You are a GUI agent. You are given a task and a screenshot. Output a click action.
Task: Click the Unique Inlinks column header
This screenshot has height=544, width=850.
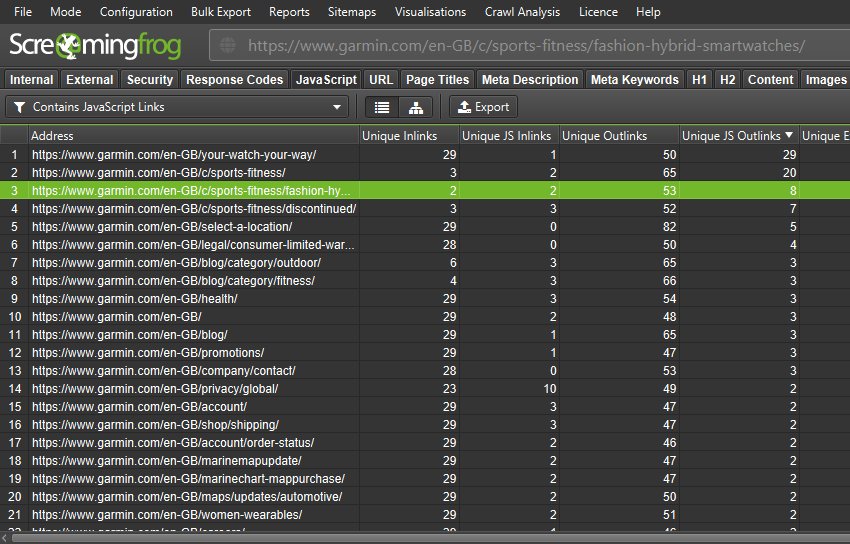(408, 135)
